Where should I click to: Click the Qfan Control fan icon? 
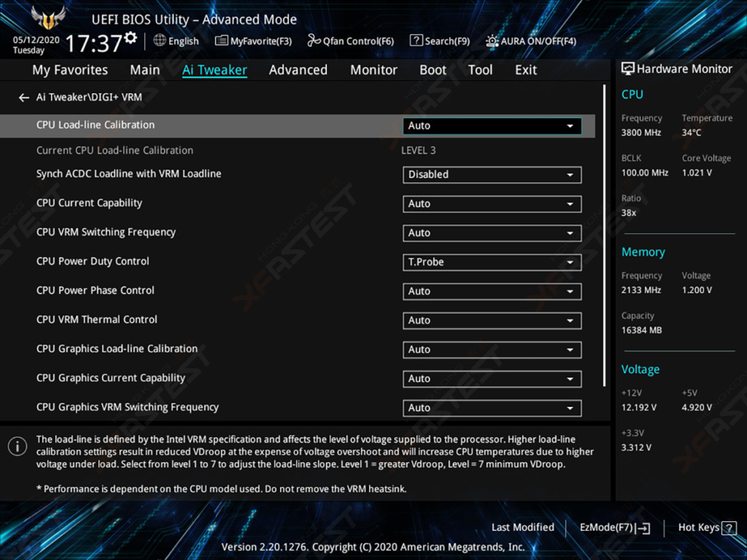coord(314,41)
